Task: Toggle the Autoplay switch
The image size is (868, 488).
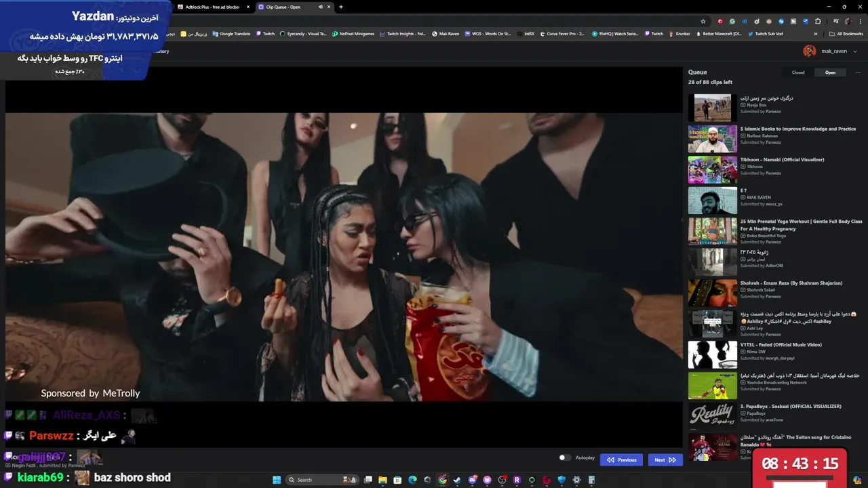Action: [565, 458]
